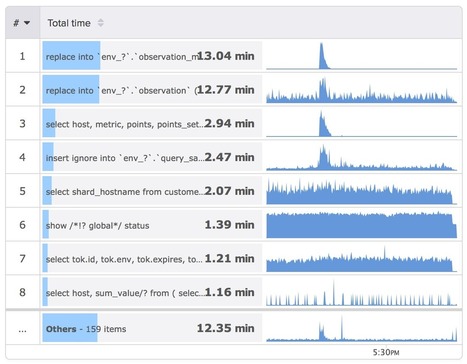
Task: Open query 'replace into env_?.observation_m' row
Action: click(x=152, y=56)
